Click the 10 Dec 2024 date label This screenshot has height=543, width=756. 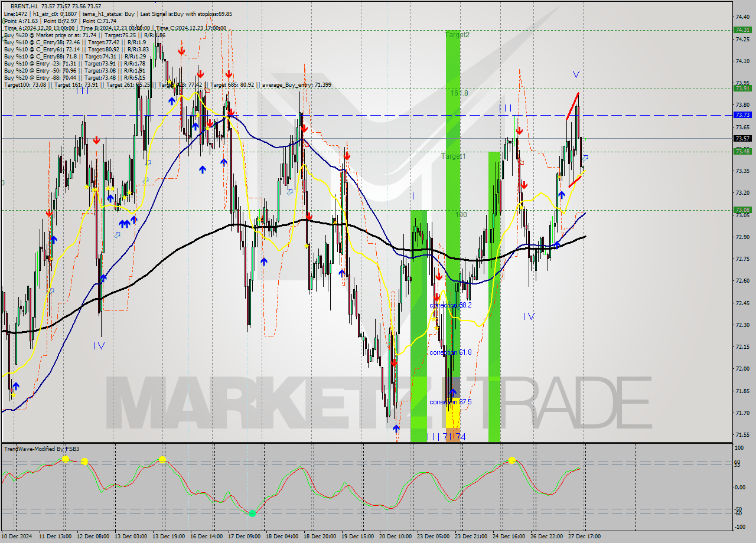[x=17, y=536]
